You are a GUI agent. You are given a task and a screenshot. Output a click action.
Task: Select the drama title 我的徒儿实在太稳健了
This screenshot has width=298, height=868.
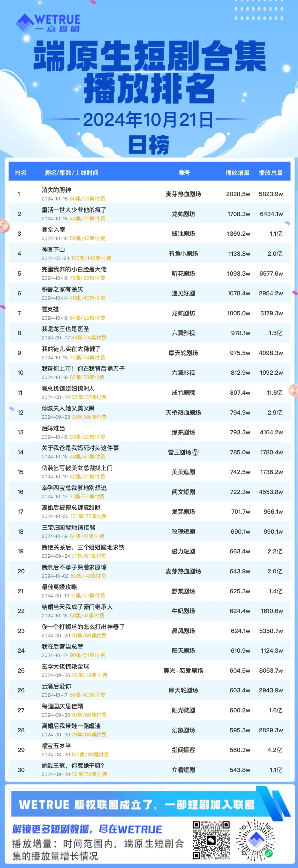coord(71,349)
